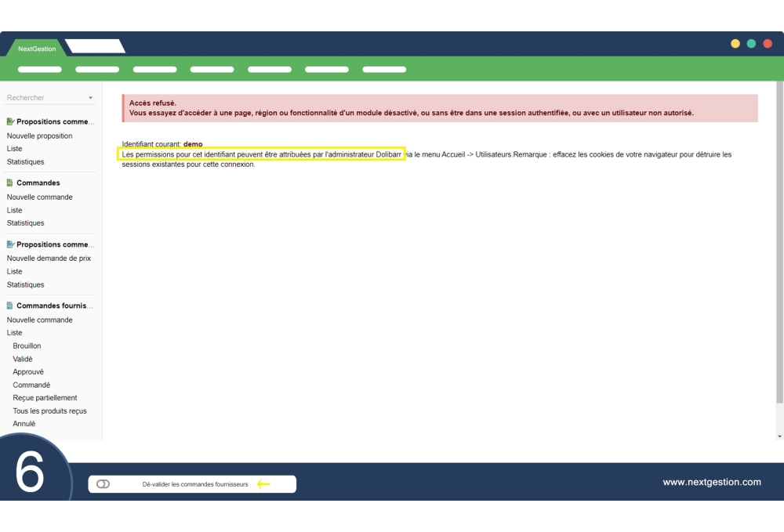Click the toggle switch icon in the bottom pill

tap(103, 483)
